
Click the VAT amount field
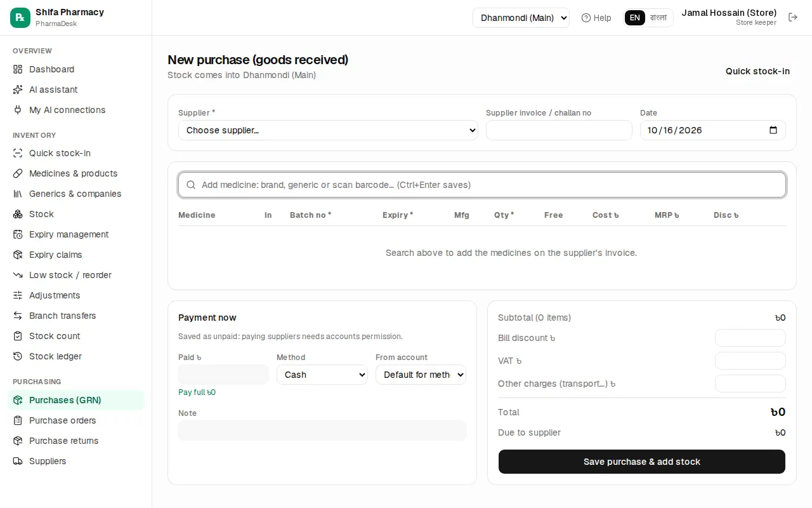[x=750, y=361]
